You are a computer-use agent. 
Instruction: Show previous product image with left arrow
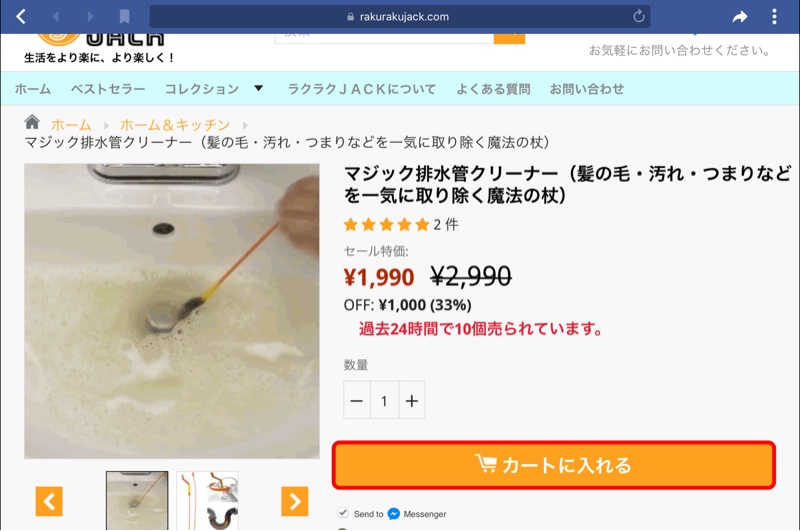(49, 501)
